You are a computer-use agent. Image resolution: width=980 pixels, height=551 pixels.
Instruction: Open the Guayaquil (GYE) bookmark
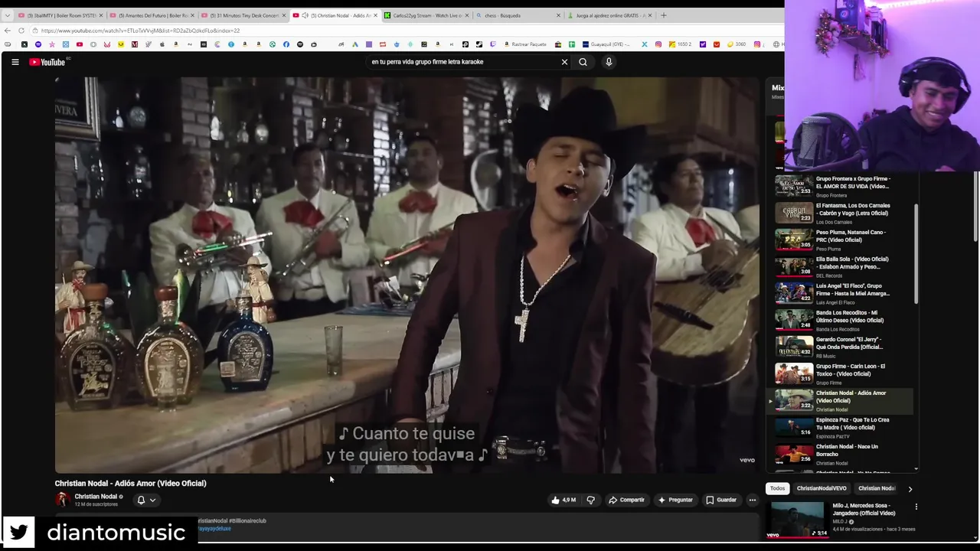(x=608, y=44)
